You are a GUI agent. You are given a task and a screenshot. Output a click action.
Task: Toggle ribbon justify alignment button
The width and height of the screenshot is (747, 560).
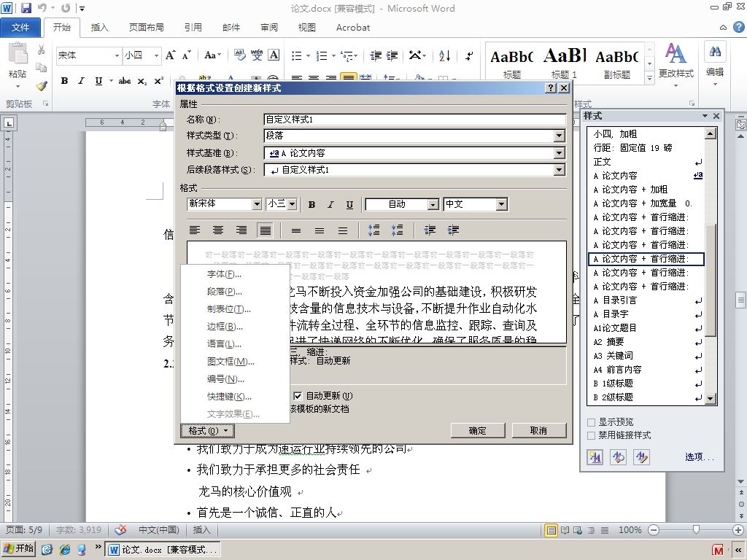(x=348, y=77)
